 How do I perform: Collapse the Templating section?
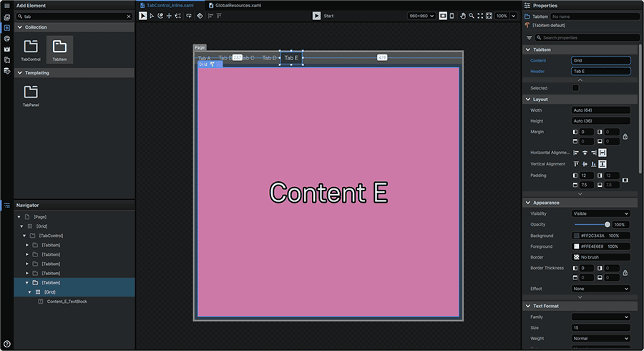19,73
